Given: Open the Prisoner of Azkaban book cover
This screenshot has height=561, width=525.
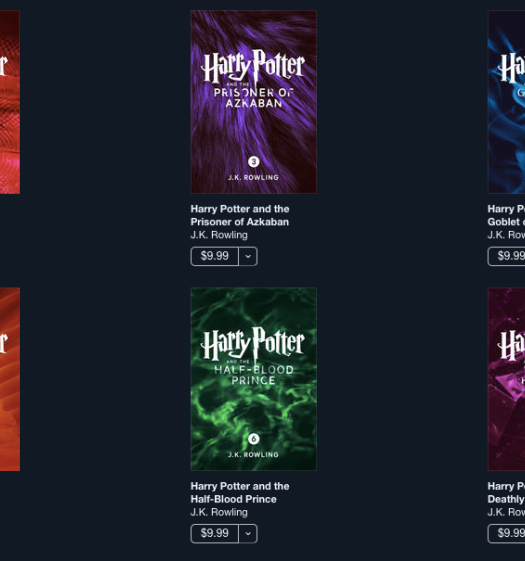Looking at the screenshot, I should click(253, 102).
